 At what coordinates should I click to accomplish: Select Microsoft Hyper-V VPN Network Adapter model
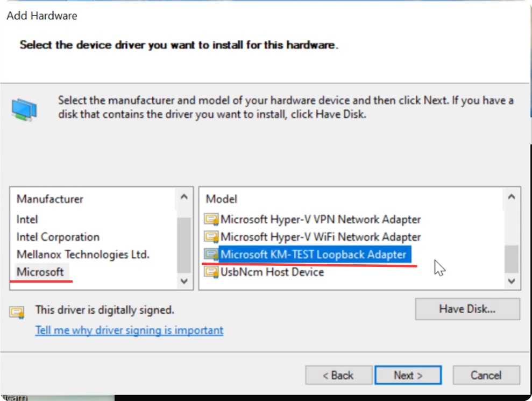click(x=321, y=220)
